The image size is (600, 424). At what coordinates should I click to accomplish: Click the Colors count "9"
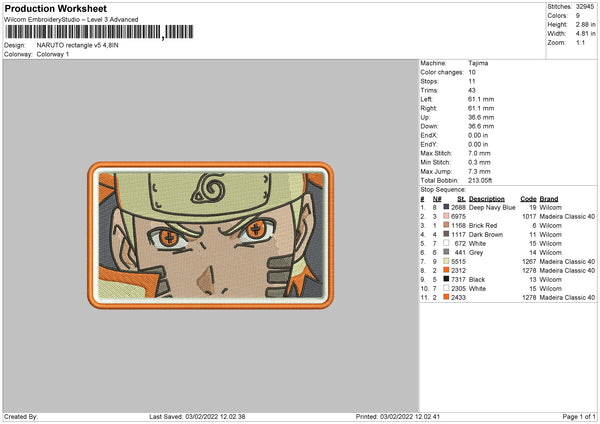[x=578, y=16]
